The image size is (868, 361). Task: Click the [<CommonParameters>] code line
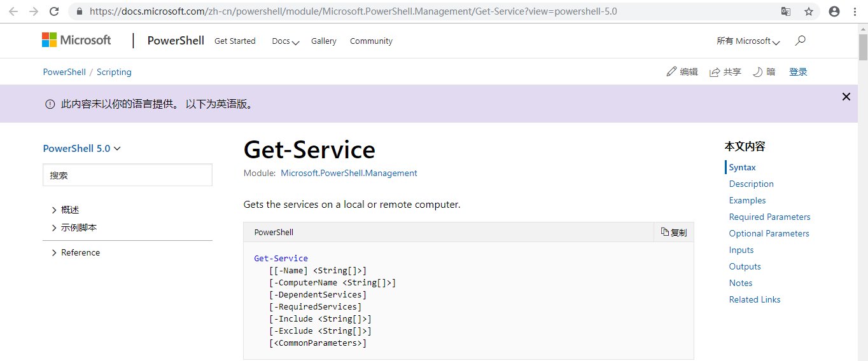(318, 343)
